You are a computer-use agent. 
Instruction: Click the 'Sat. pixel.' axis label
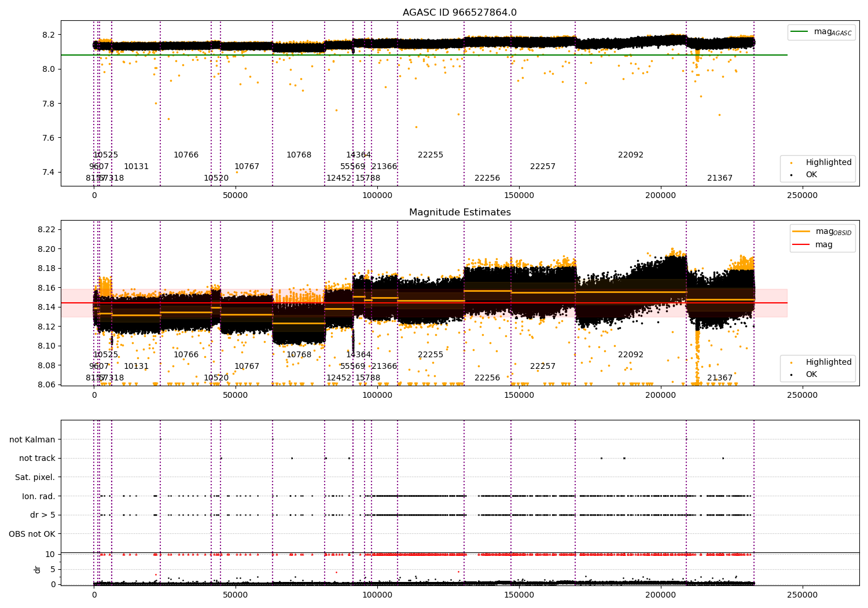point(35,477)
